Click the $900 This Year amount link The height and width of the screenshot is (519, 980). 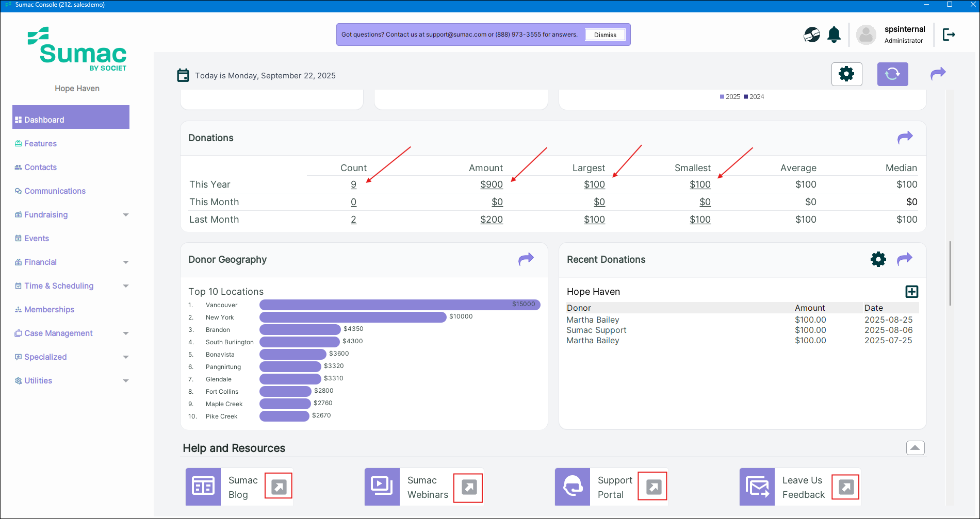click(x=491, y=185)
